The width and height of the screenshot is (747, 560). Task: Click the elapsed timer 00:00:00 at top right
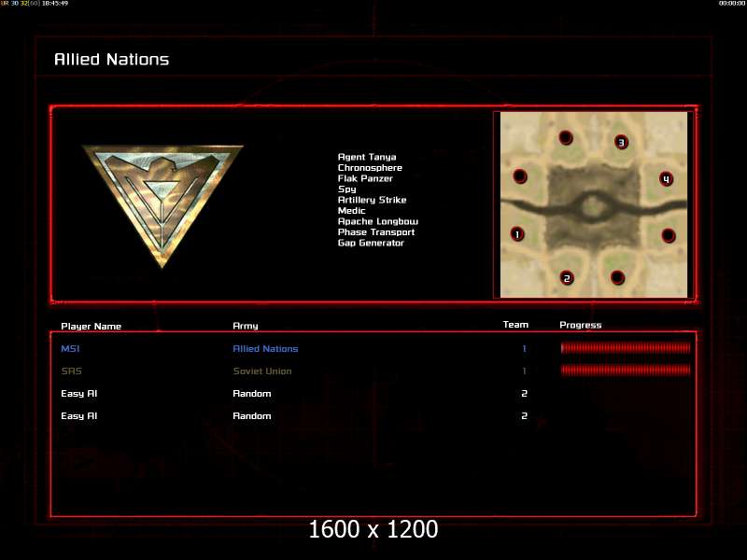tap(732, 4)
